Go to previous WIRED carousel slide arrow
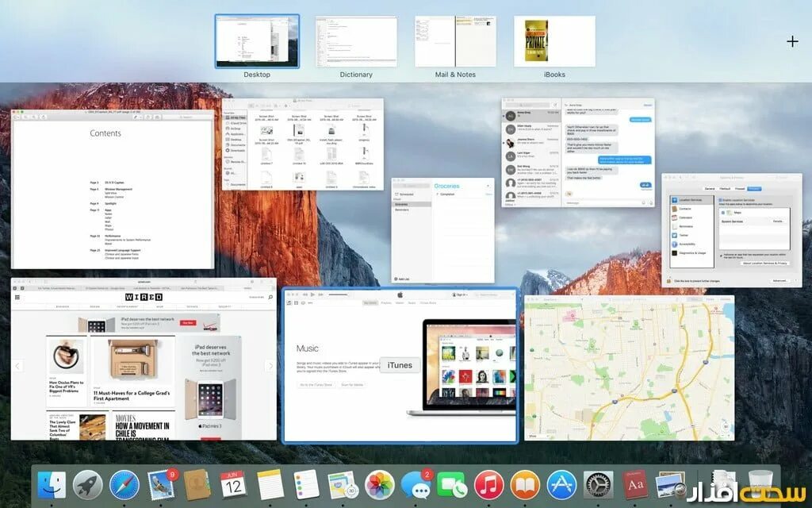Image resolution: width=812 pixels, height=508 pixels. tap(17, 366)
